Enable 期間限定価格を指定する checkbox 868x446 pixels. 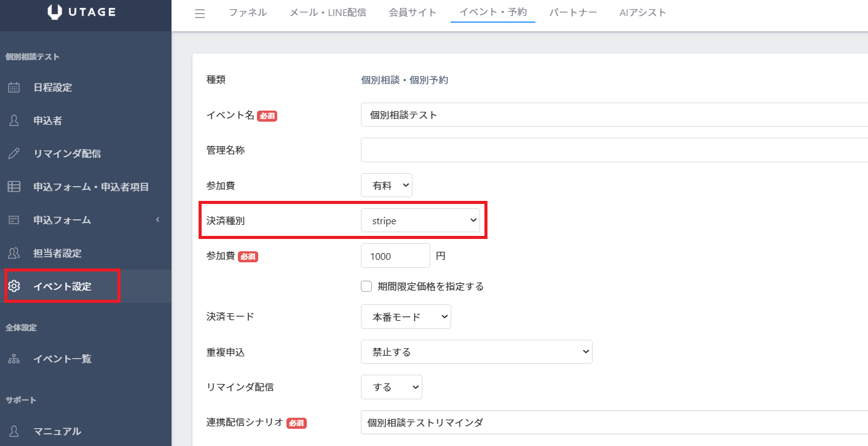coord(367,286)
